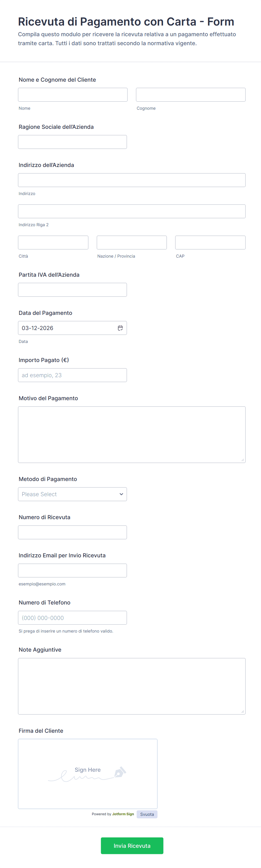Open the Jotform Sign link

(123, 814)
